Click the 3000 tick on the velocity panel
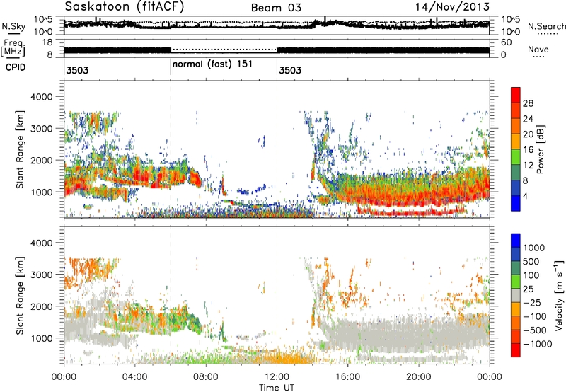 (x=42, y=275)
